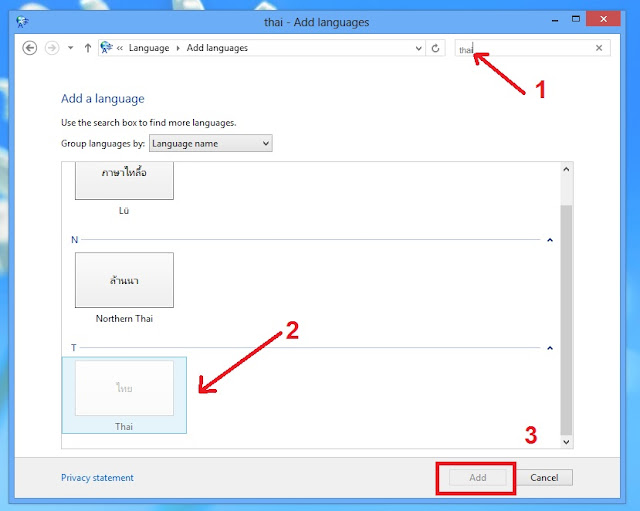Minimize the Add languages window
The height and width of the screenshot is (511, 640).
(x=555, y=20)
